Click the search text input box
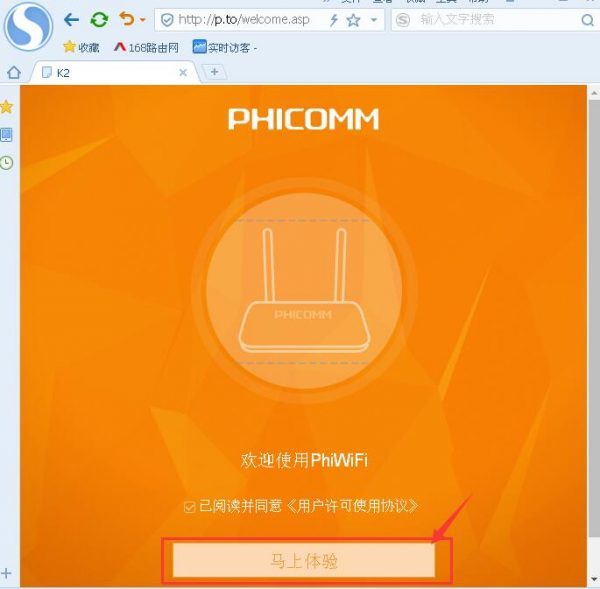Viewport: 600px width, 589px height. [x=497, y=20]
